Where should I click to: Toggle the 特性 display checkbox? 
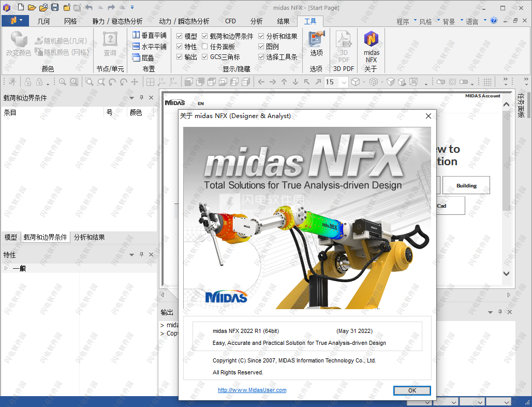pos(180,46)
